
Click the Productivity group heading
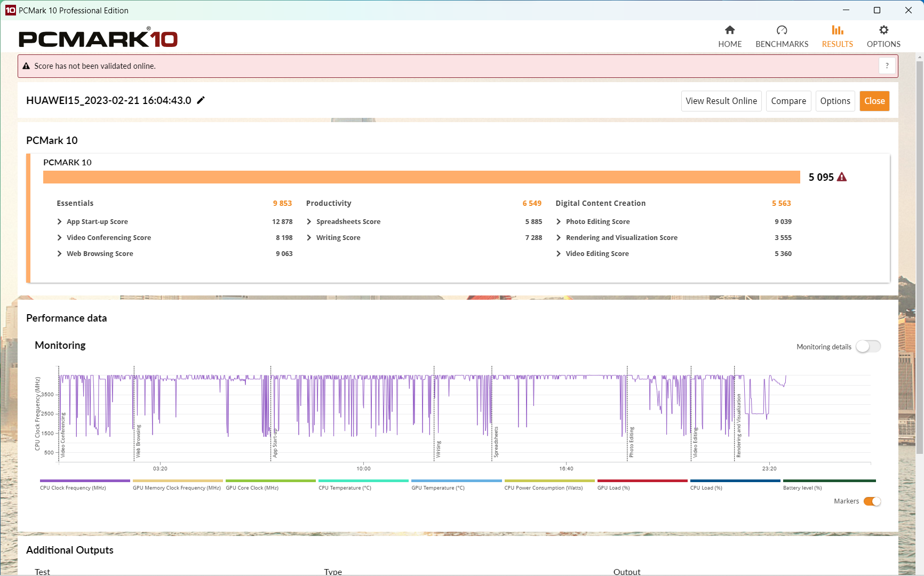329,203
